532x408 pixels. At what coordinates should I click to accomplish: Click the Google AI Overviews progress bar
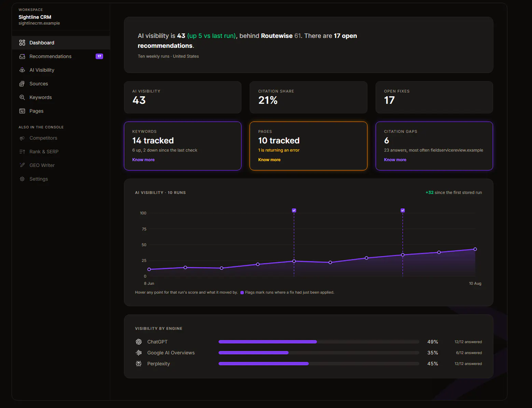(319, 353)
